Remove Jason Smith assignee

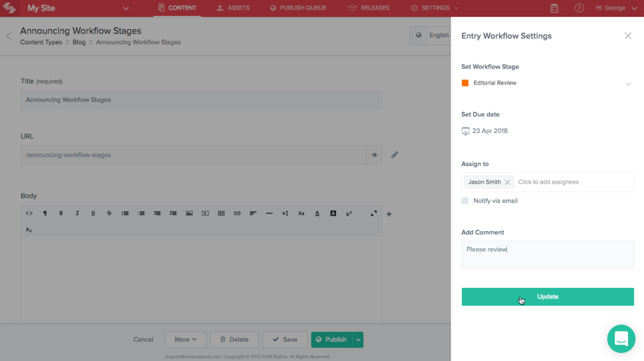pyautogui.click(x=507, y=182)
